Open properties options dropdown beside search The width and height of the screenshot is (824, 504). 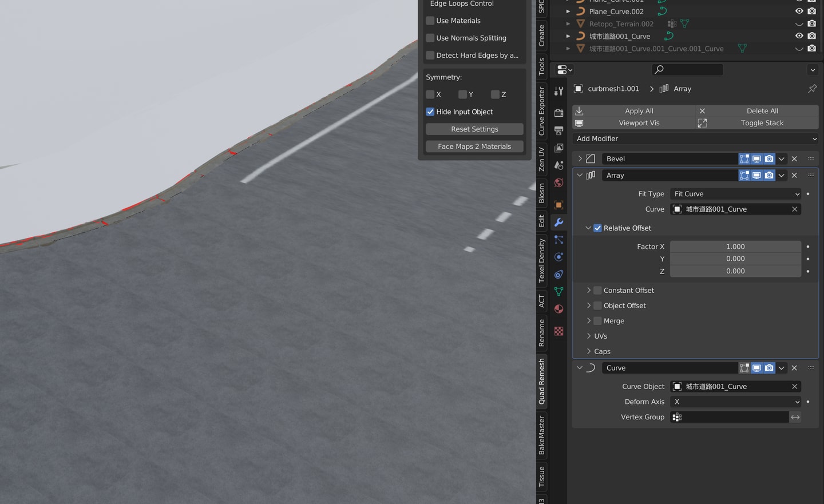(813, 70)
